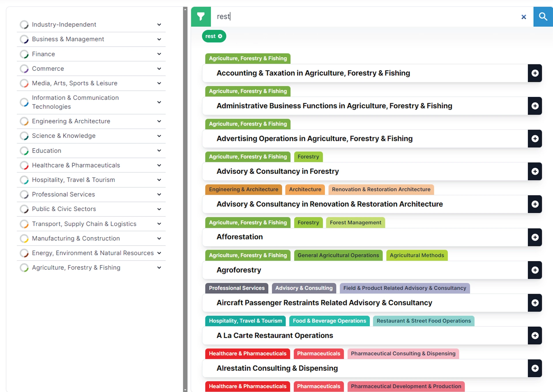Screen dimensions: 553x392
Task: Add 'Advisory & Consultancy in Forestry' via plus
Action: (535, 171)
